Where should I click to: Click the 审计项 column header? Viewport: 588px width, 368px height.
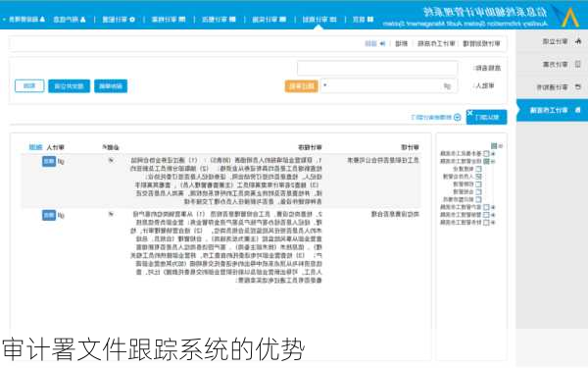[x=410, y=147]
